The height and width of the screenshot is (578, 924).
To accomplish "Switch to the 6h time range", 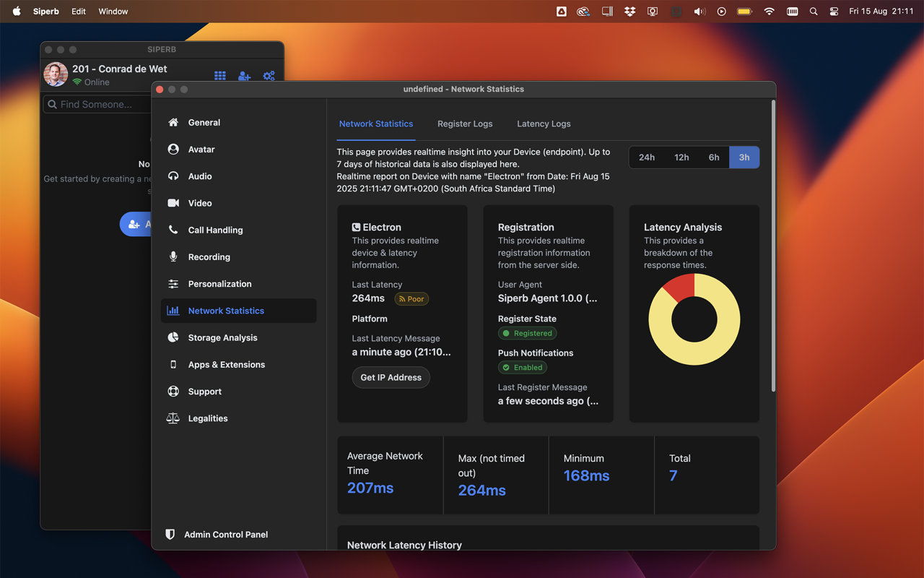I will (x=714, y=158).
